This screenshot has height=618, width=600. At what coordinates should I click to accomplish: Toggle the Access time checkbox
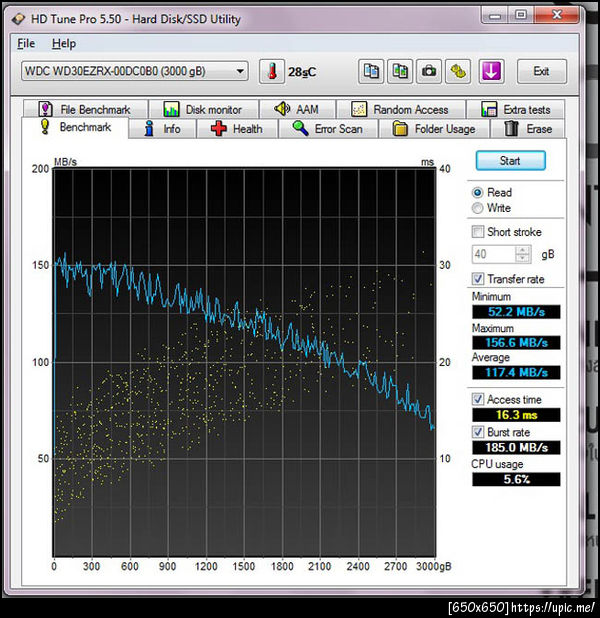478,399
